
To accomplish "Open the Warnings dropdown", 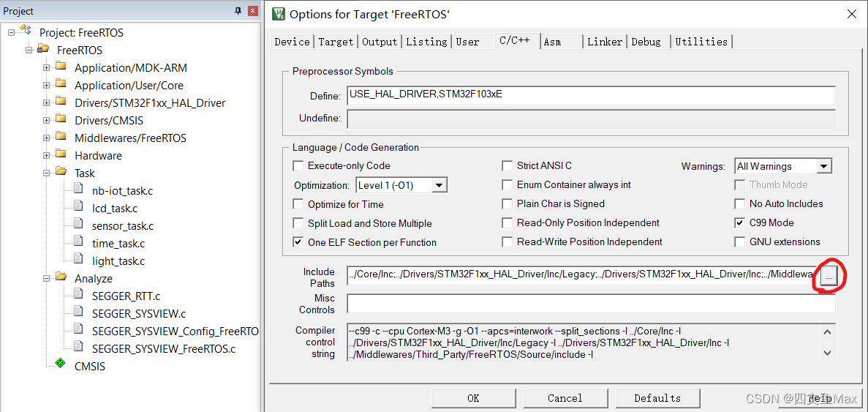I will pos(823,166).
